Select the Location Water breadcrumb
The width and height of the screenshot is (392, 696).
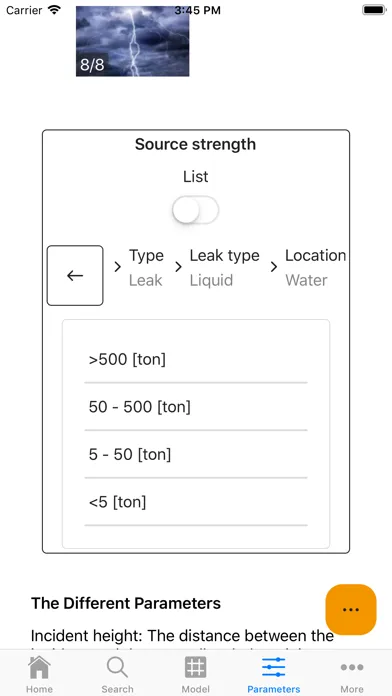[315, 268]
